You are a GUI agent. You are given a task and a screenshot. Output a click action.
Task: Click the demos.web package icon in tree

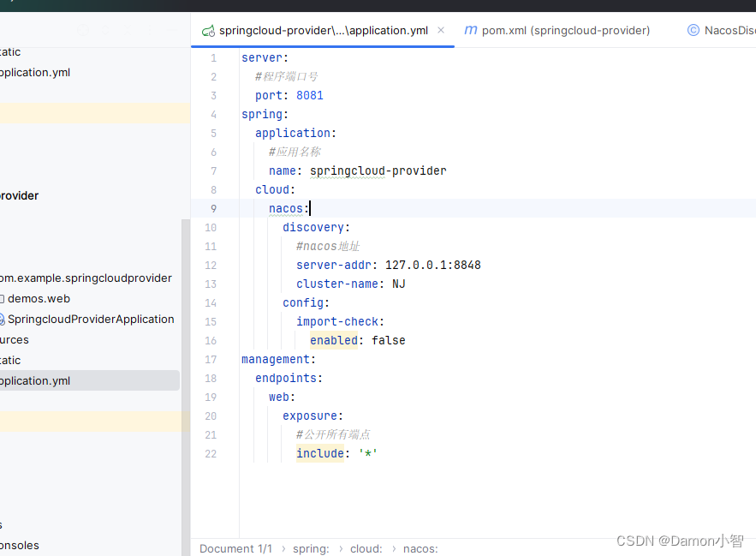[x=2, y=299]
